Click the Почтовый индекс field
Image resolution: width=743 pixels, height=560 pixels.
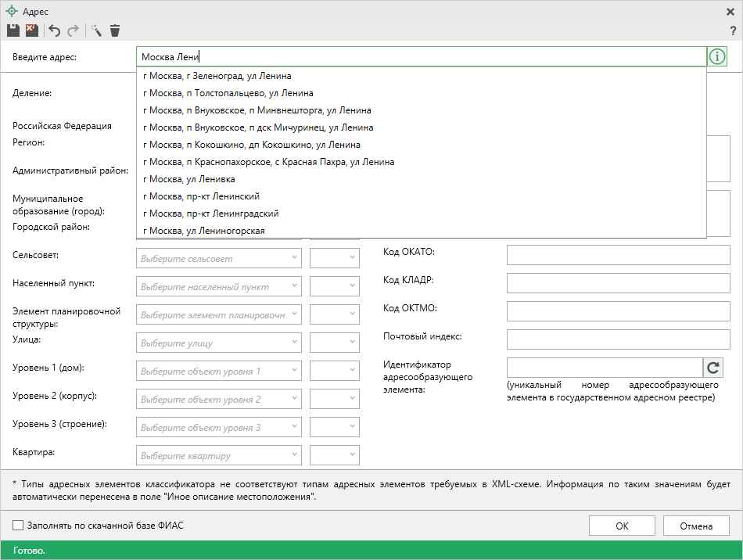pyautogui.click(x=619, y=339)
